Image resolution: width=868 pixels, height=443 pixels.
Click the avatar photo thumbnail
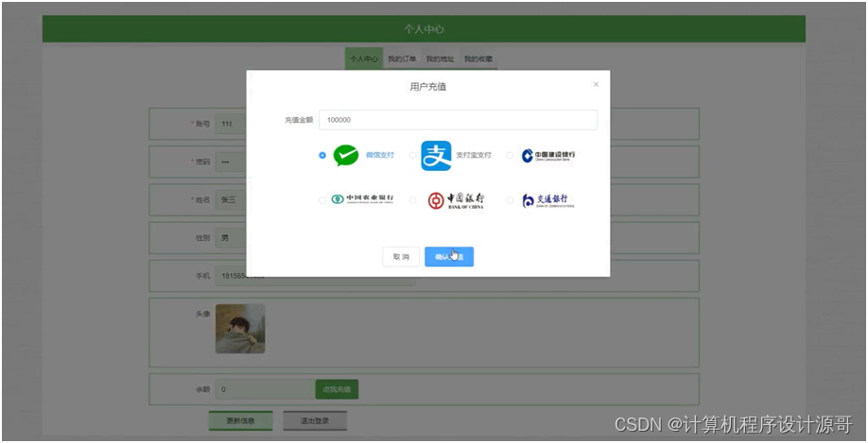(240, 329)
